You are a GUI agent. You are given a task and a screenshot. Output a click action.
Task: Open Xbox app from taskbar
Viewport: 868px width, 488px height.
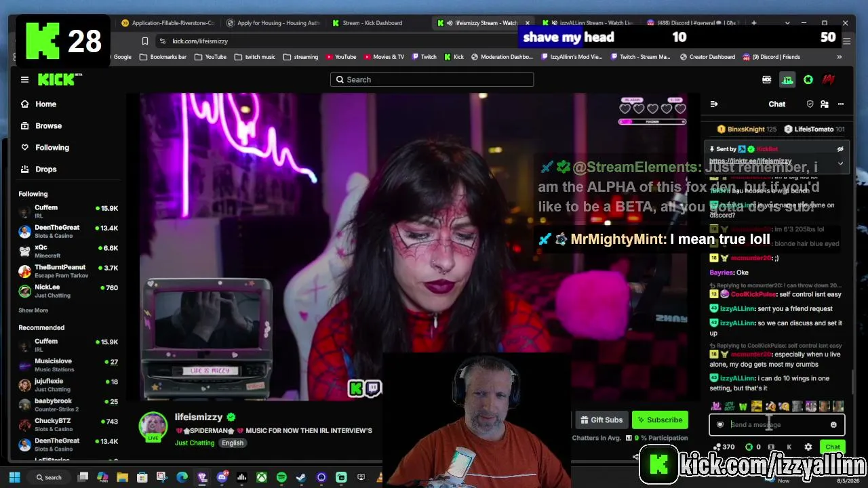[x=261, y=477]
